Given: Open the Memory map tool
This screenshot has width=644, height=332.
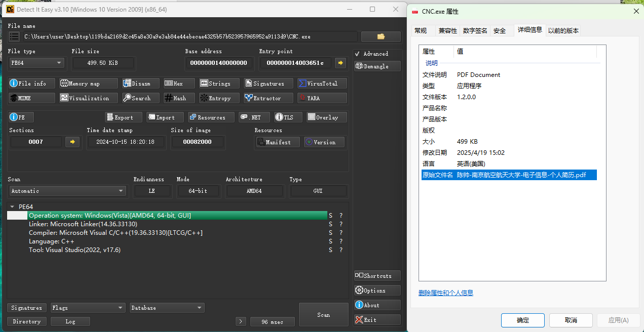Looking at the screenshot, I should tap(88, 84).
